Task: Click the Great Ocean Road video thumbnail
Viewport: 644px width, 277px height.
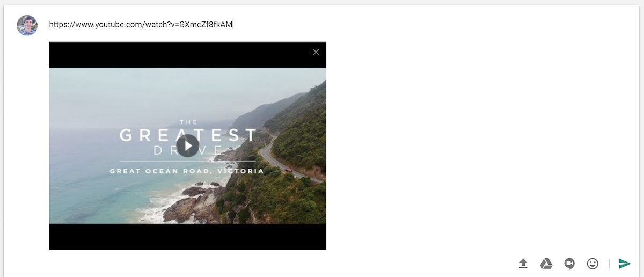Action: coord(187,145)
